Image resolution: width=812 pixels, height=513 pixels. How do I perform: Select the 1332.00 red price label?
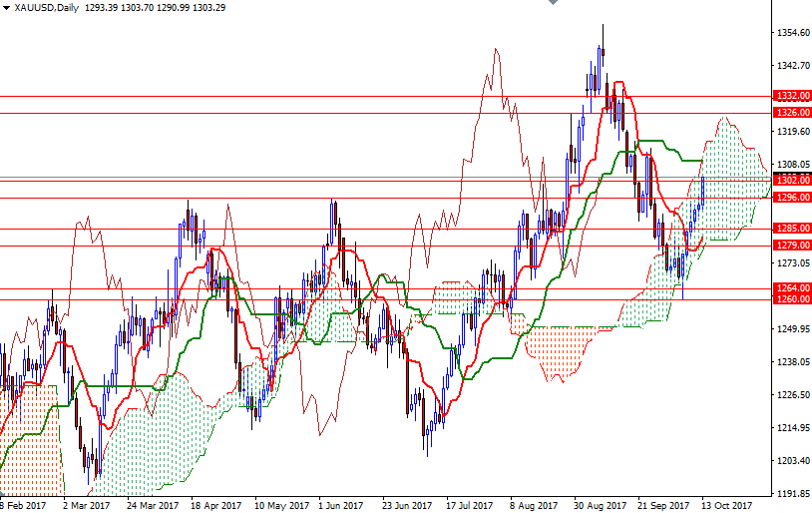pos(792,96)
